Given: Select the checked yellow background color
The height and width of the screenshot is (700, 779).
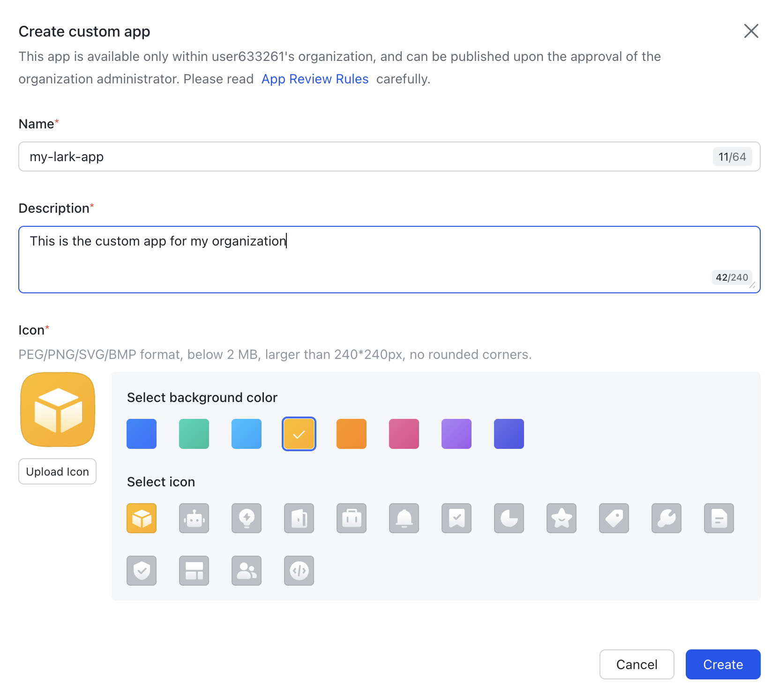Looking at the screenshot, I should (299, 434).
